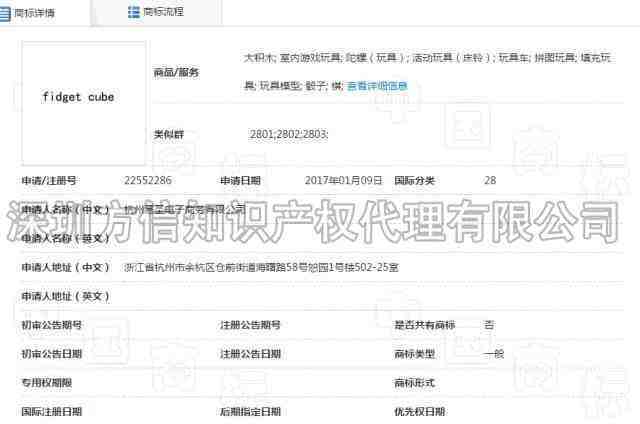
Task: Click the 商标类型 label
Action: pyautogui.click(x=414, y=354)
